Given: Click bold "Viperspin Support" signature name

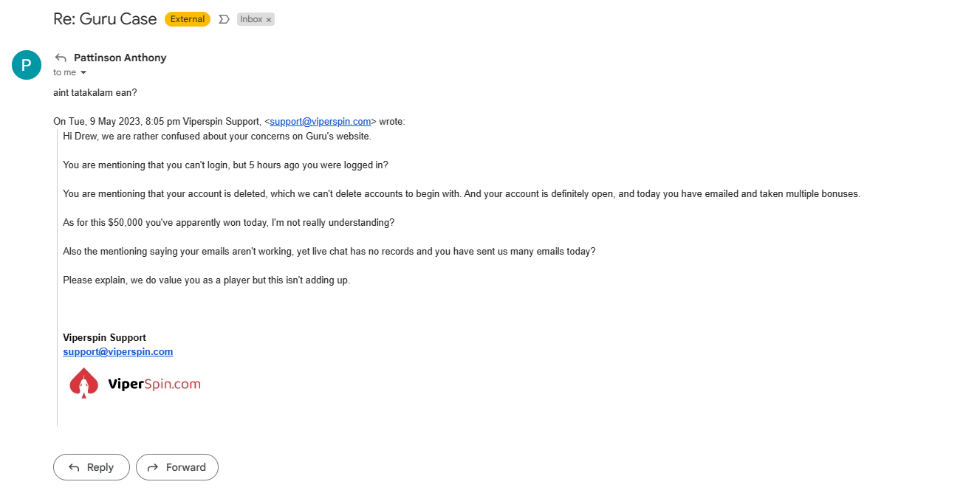Looking at the screenshot, I should tap(104, 338).
